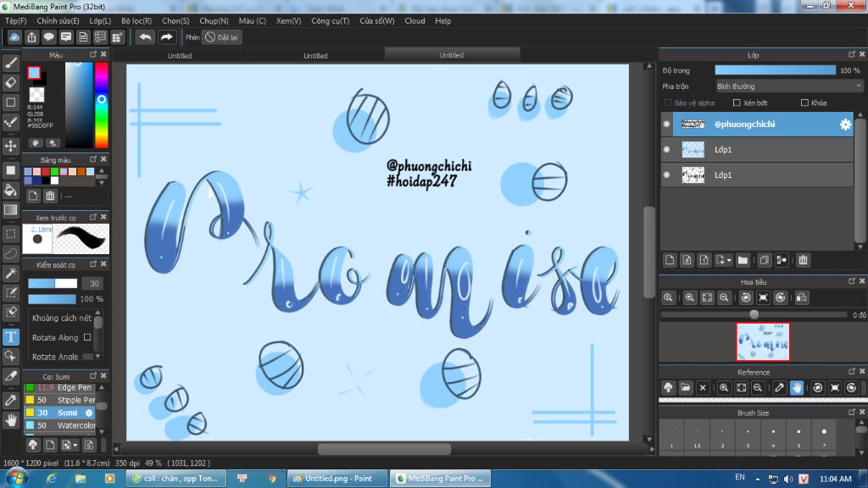Open the Pha trộn blend mode dropdown
868x488 pixels.
point(789,86)
